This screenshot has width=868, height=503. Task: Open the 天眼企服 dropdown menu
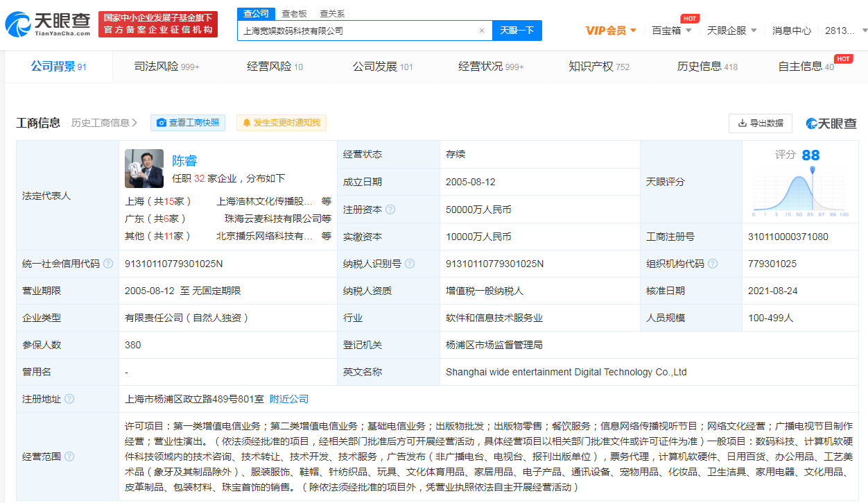point(731,31)
